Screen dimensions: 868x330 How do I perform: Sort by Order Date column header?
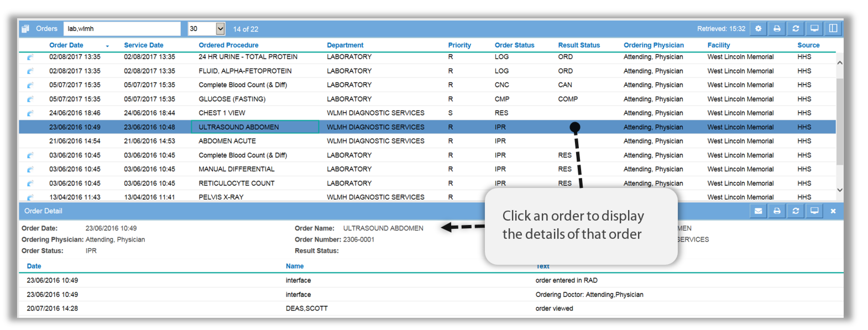tap(66, 45)
